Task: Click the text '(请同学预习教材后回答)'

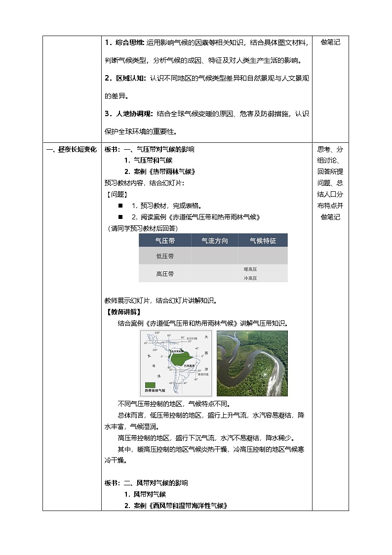Action: point(143,228)
